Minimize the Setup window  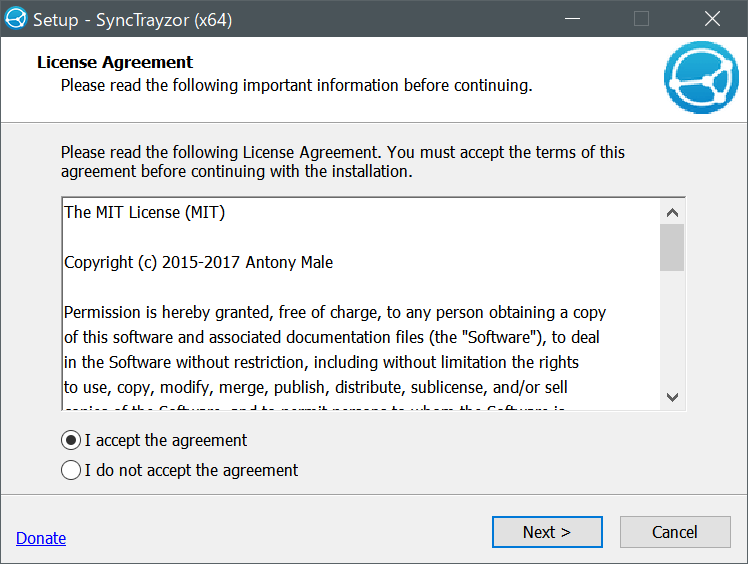[571, 18]
